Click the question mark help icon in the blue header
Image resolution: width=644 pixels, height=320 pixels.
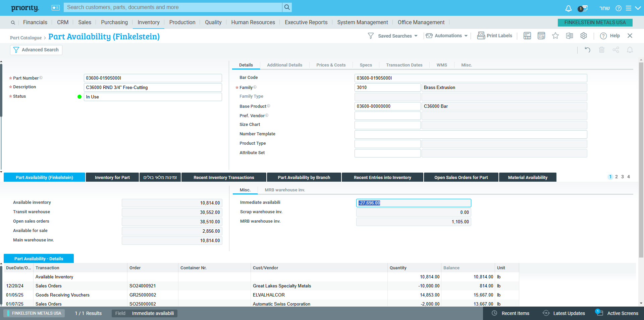coord(619,8)
